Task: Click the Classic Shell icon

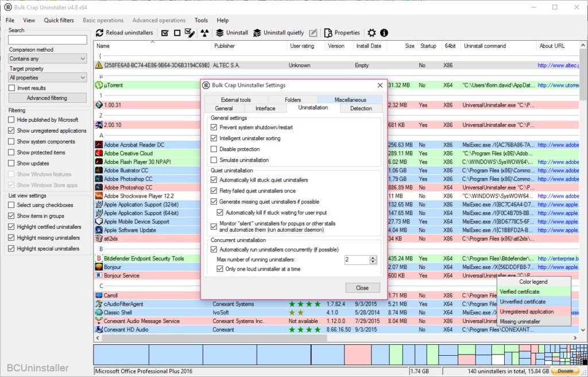Action: pos(99,313)
